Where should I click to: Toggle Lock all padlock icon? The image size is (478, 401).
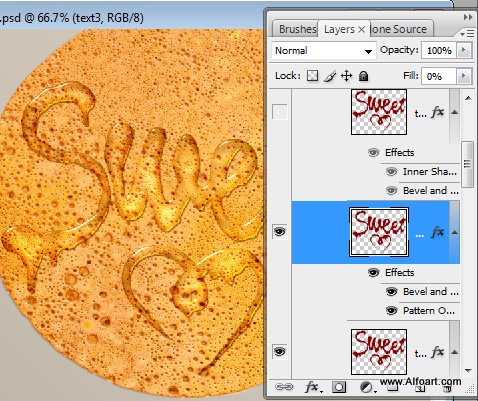tap(363, 76)
